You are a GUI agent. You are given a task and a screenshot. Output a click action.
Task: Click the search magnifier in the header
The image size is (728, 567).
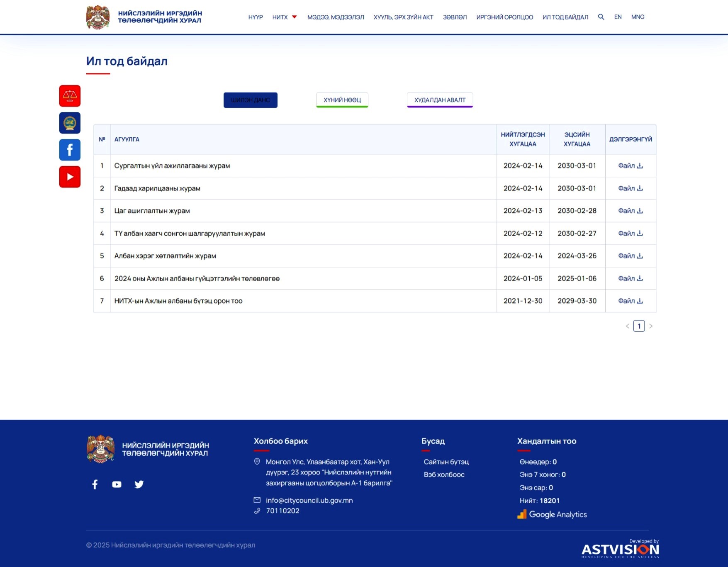(x=601, y=17)
